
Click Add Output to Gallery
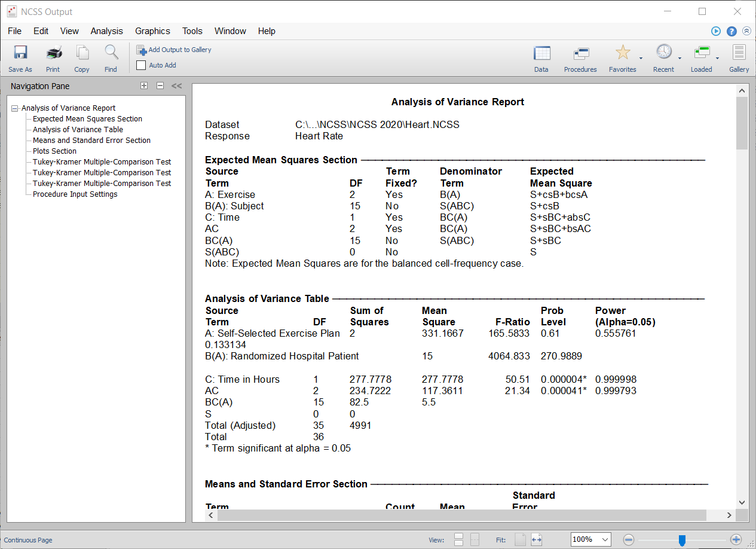click(x=173, y=50)
